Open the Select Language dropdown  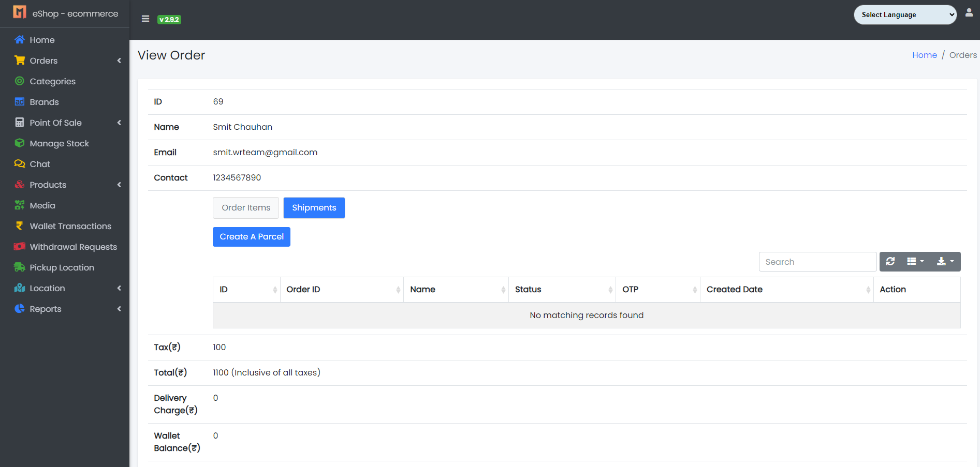tap(905, 14)
